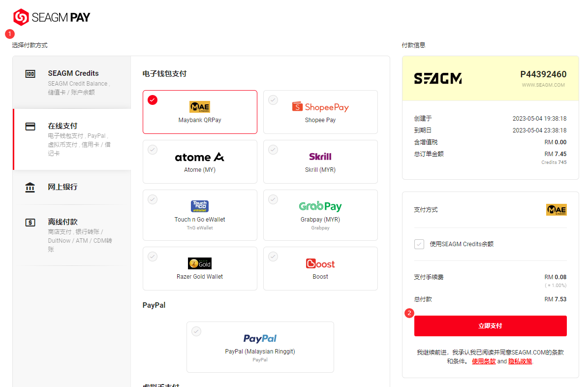
Task: Select Touch n Go eWallet icon
Action: 199,206
